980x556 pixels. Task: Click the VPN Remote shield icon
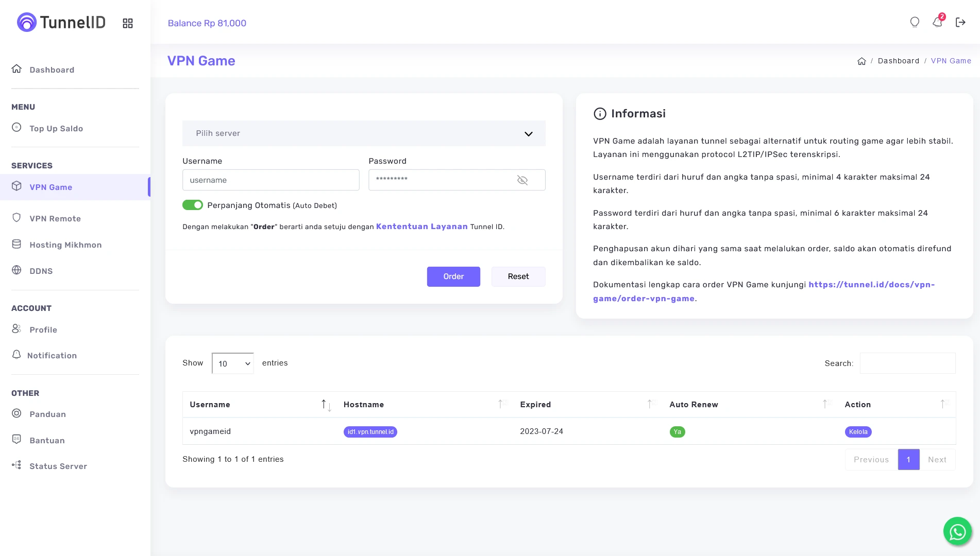(16, 217)
